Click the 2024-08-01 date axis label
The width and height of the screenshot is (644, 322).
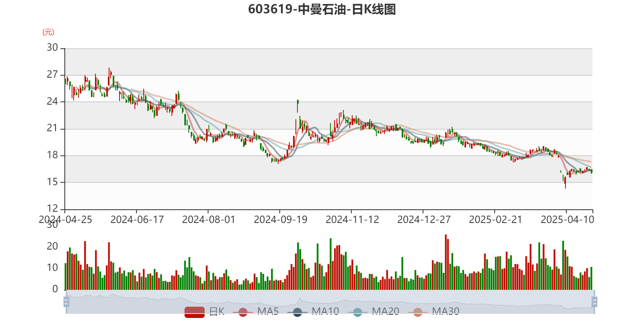(208, 220)
